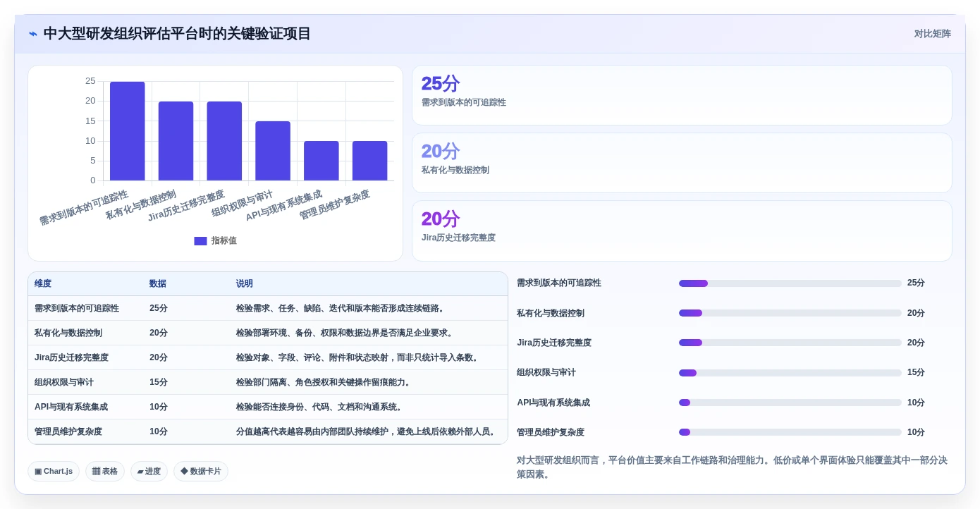The height and width of the screenshot is (509, 980).
Task: Click the API与现有系统集成 chart bar
Action: 321,161
